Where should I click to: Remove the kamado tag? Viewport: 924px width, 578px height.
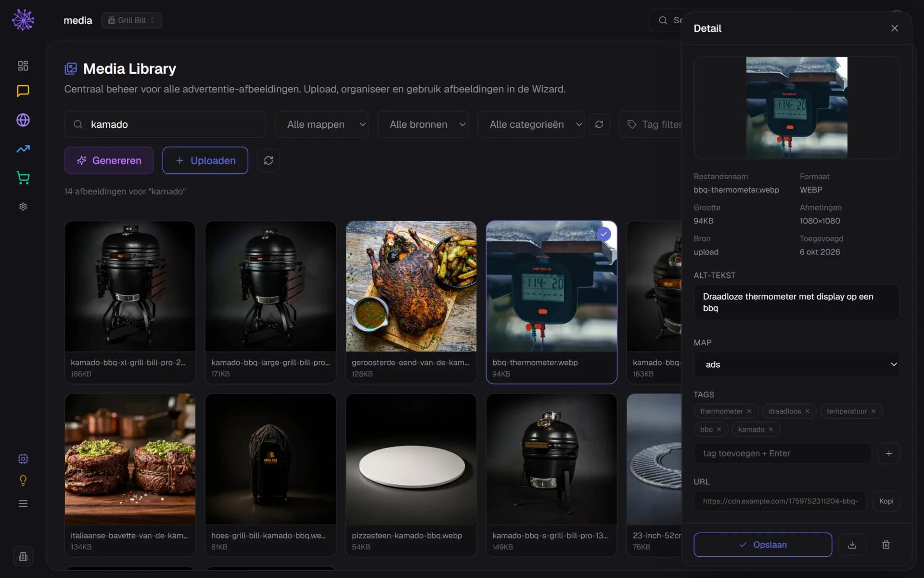point(771,429)
